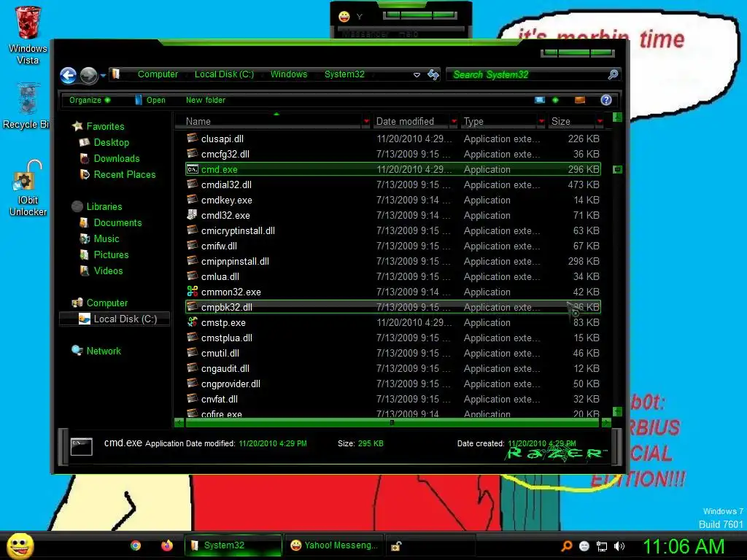This screenshot has width=747, height=560.
Task: Select Favorites in navigation pane
Action: click(105, 126)
